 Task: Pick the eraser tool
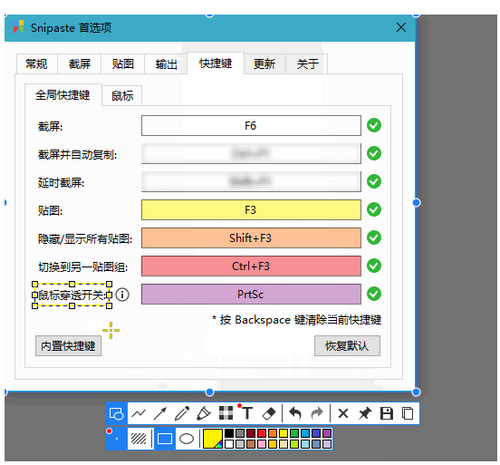pyautogui.click(x=269, y=414)
